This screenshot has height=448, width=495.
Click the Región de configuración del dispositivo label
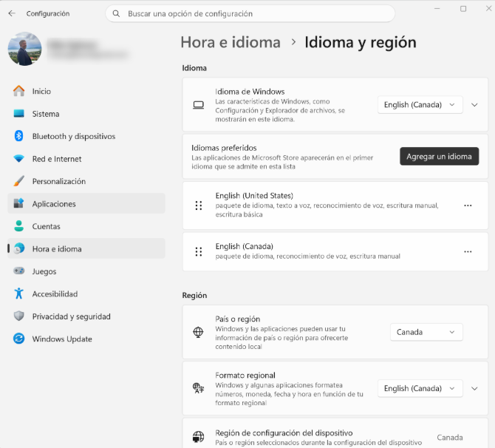click(284, 432)
